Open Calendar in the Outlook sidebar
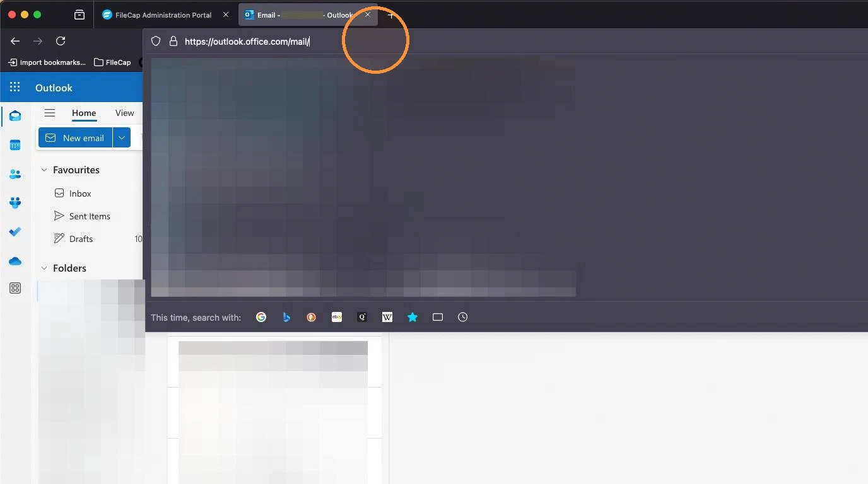This screenshot has height=484, width=868. [x=15, y=145]
